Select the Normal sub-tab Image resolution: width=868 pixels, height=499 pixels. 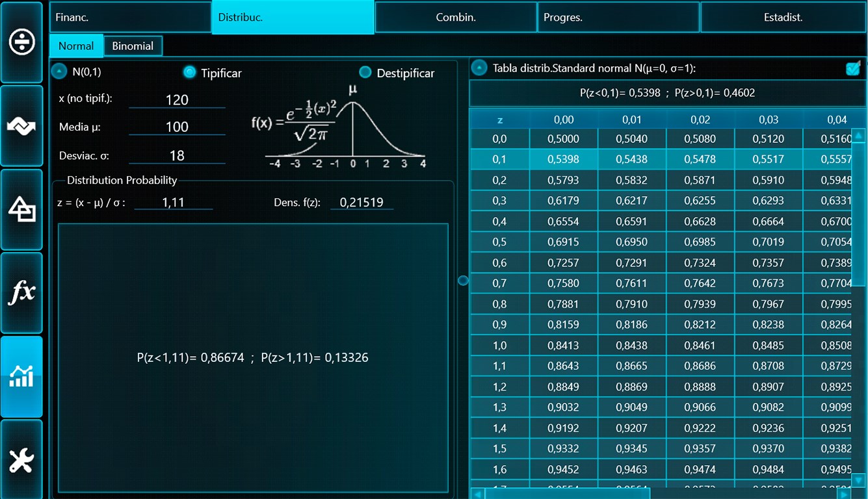76,46
